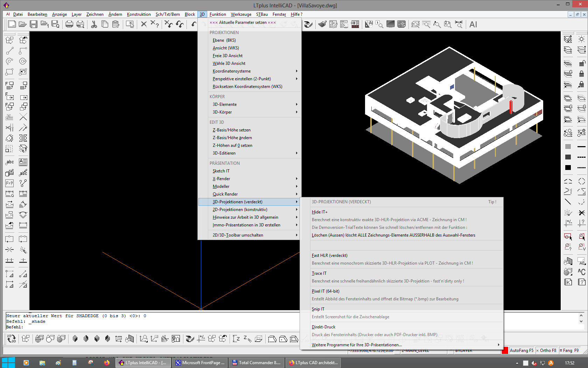This screenshot has height=368, width=588.
Task: Click the F=? formula icon in the left toolbar
Action: click(x=9, y=183)
